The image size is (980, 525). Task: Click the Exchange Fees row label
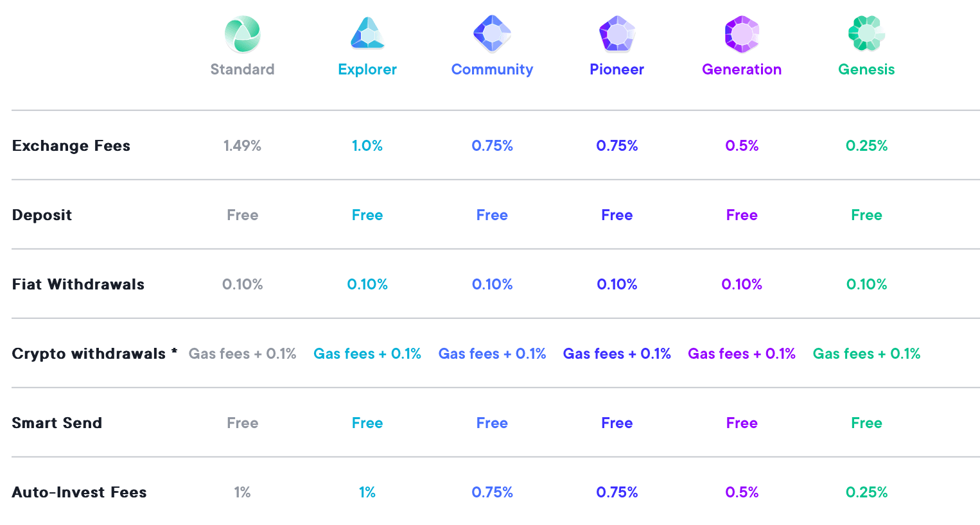[x=71, y=146]
